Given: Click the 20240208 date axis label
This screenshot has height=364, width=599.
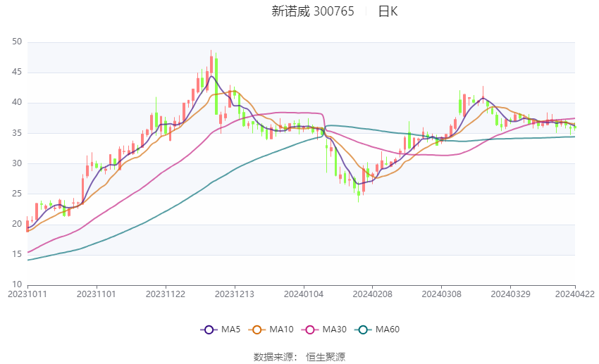Looking at the screenshot, I should click(x=373, y=294).
